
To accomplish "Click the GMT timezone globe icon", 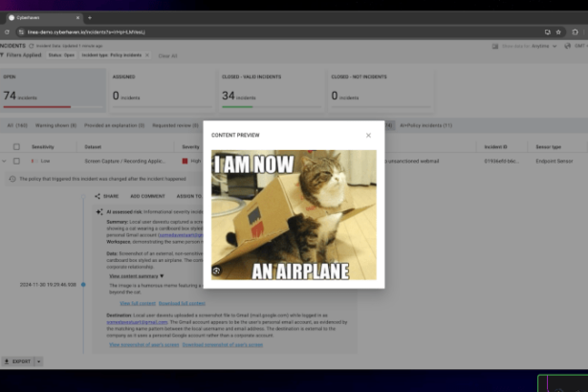I will 567,46.
